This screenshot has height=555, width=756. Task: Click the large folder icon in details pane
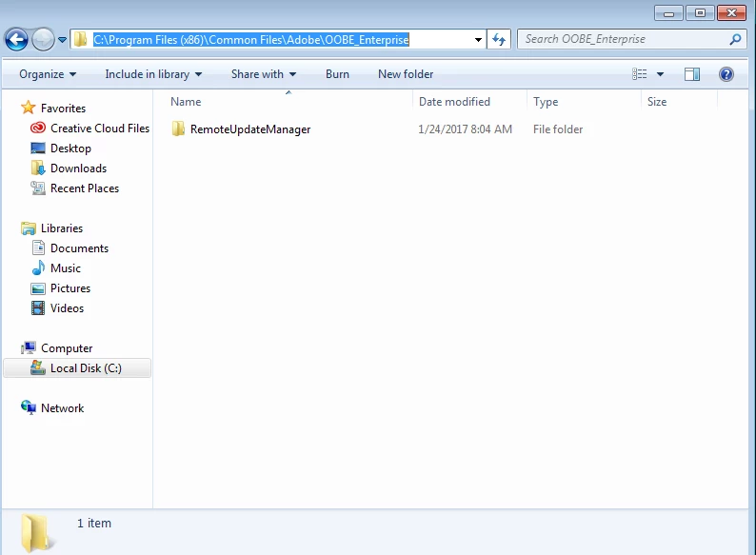[x=37, y=533]
